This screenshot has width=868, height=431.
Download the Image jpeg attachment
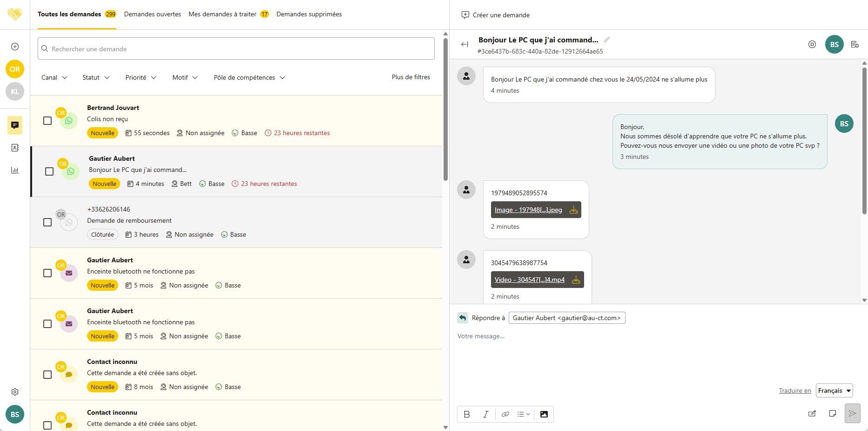pyautogui.click(x=574, y=210)
